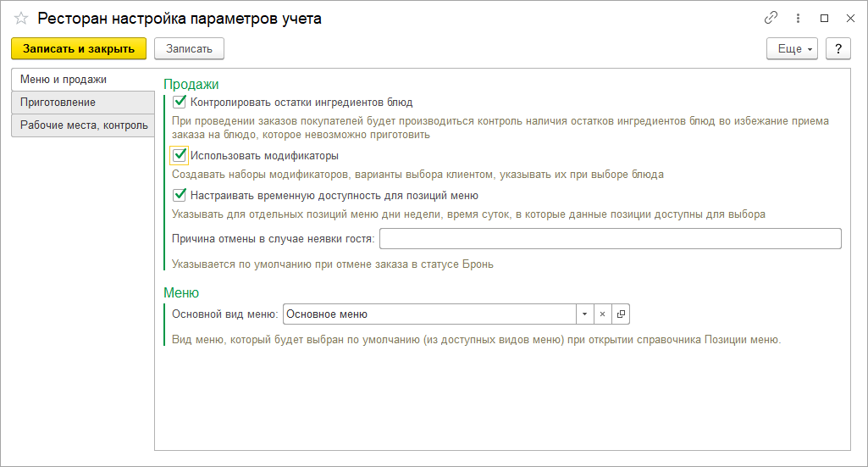Uncheck Использовать модификаторы
868x467 pixels.
pos(179,155)
